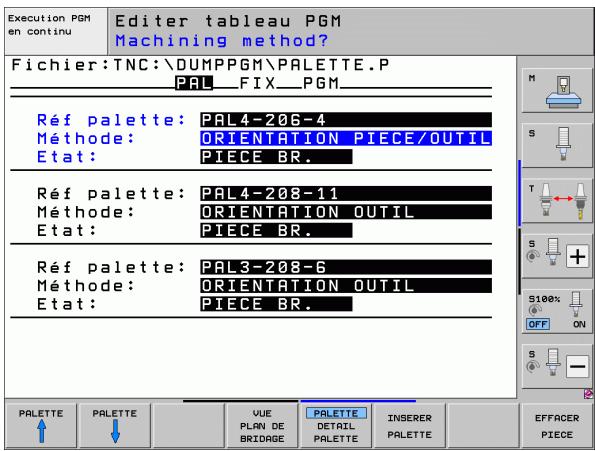Click the Etat field of PAL3-208-6
The image size is (595, 451).
coord(276,303)
